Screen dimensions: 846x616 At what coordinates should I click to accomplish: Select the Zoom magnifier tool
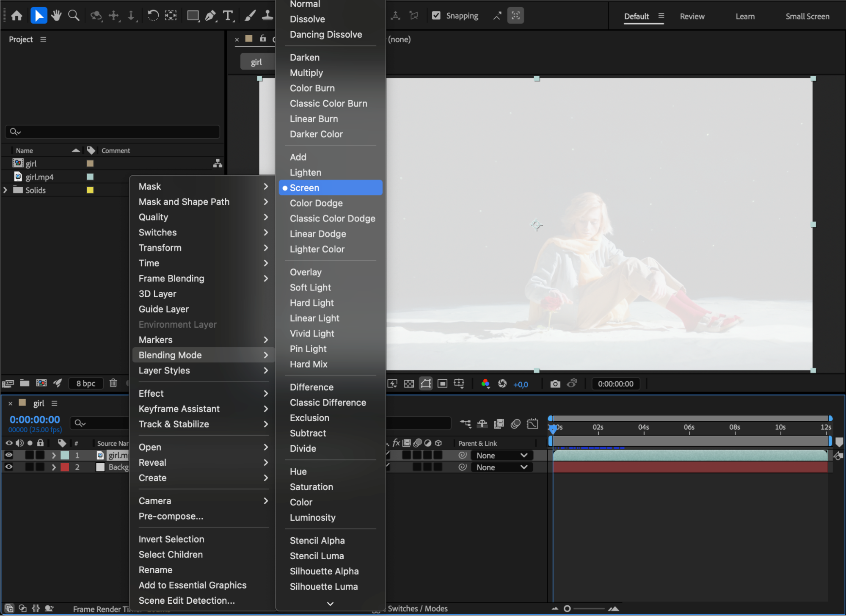[x=74, y=16]
